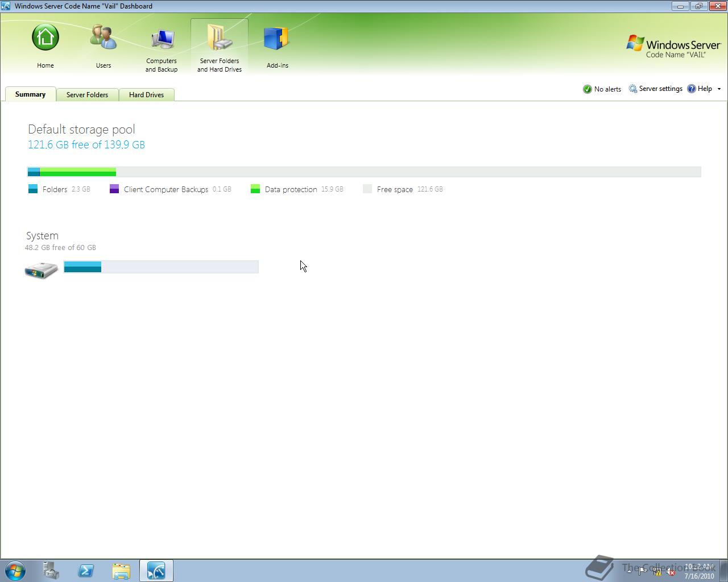This screenshot has height=582, width=728.
Task: Click the 'System' drive heading
Action: click(x=42, y=235)
